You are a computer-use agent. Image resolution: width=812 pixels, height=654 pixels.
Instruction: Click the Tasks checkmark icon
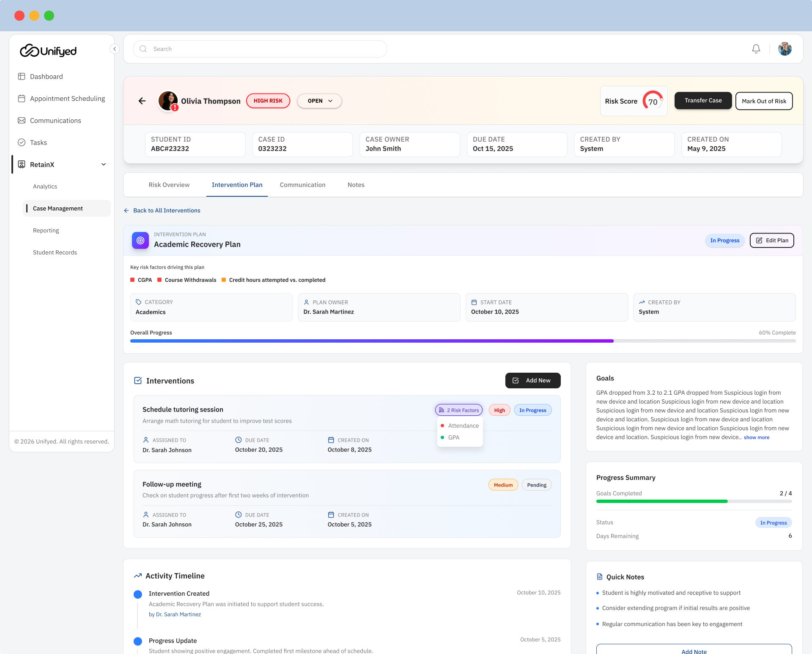click(22, 143)
